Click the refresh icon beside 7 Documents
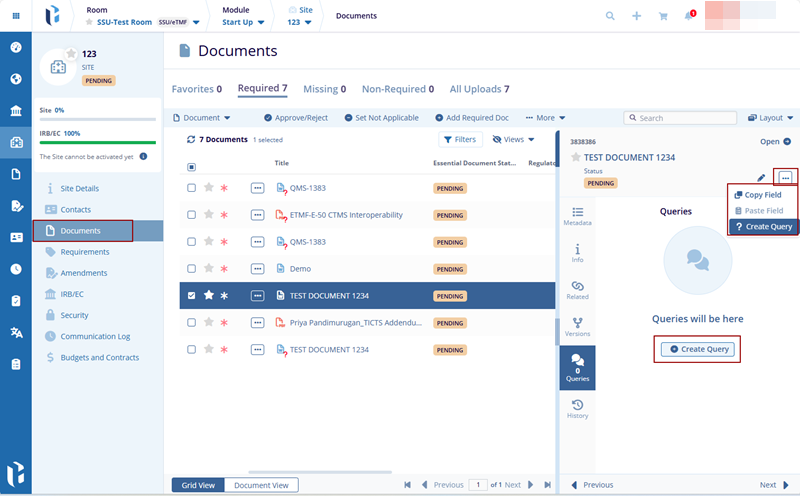The height and width of the screenshot is (496, 800). click(x=191, y=140)
